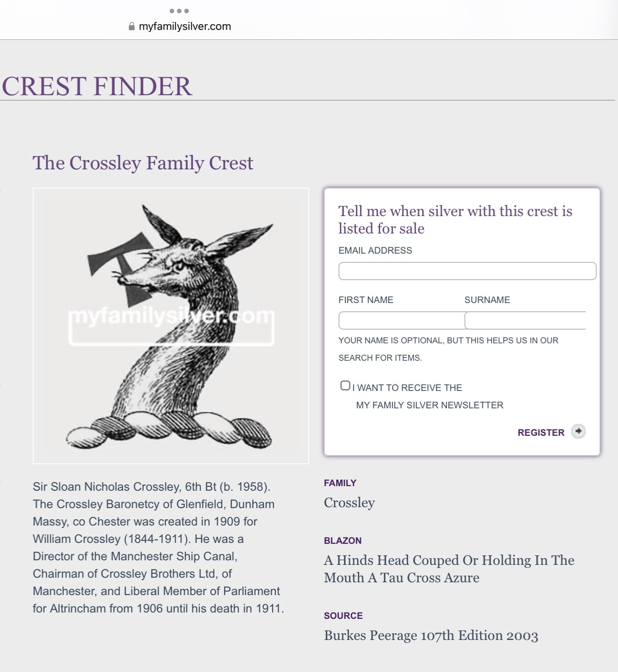Open the Crossley crest image
The image size is (618, 672).
point(171,325)
